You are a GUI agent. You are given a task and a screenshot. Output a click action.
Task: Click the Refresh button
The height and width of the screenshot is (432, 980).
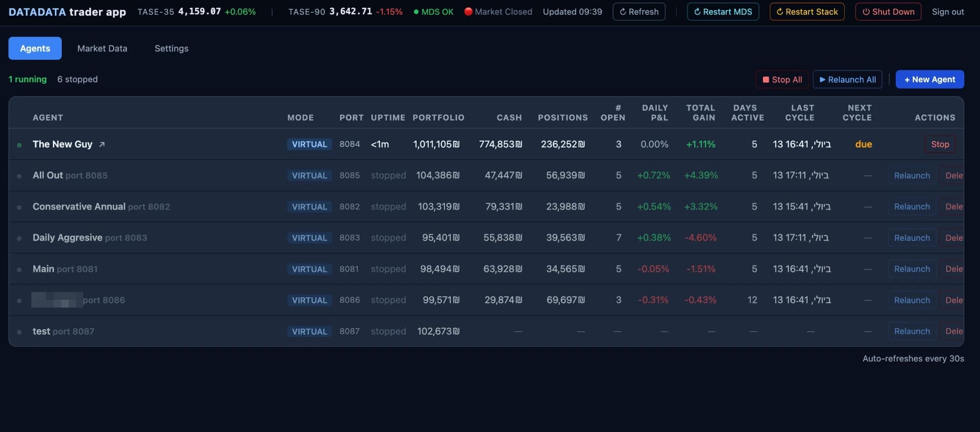tap(639, 11)
